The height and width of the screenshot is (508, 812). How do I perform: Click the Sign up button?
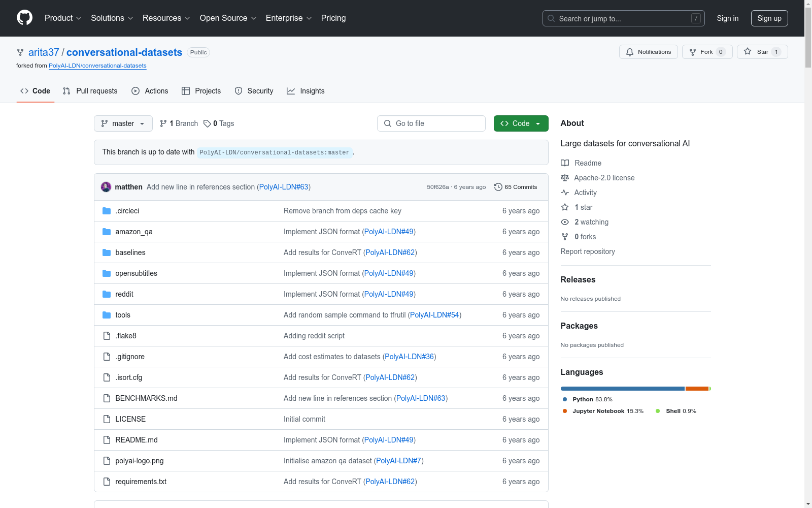[769, 18]
